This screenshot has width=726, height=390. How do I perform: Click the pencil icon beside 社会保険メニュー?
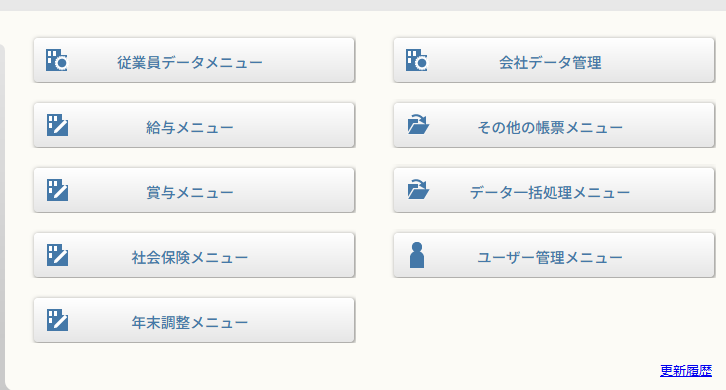(x=57, y=255)
